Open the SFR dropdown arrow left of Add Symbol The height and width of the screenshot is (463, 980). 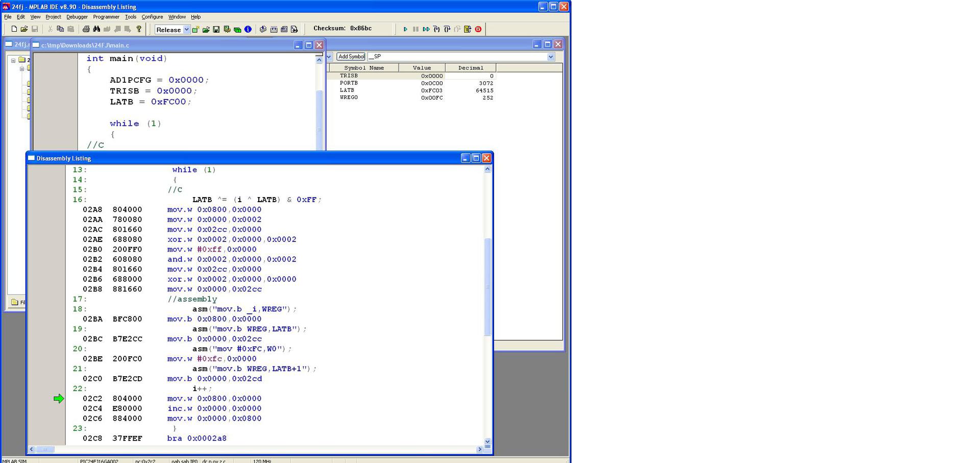(x=329, y=57)
